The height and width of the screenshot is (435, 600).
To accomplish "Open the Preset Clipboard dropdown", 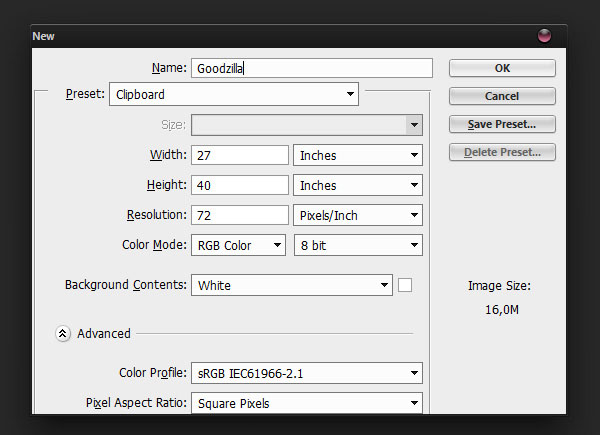I will (x=234, y=94).
